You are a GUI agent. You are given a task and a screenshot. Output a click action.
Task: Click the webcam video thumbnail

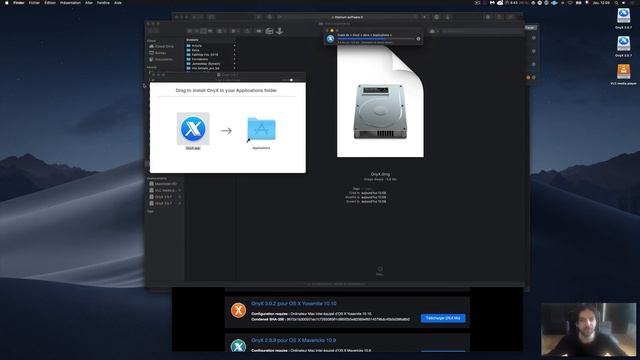(x=589, y=329)
